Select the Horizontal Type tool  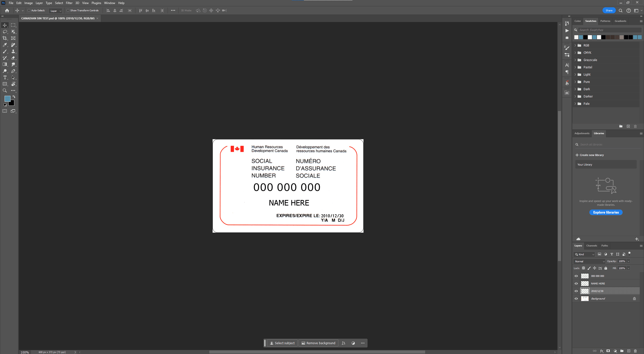click(5, 78)
